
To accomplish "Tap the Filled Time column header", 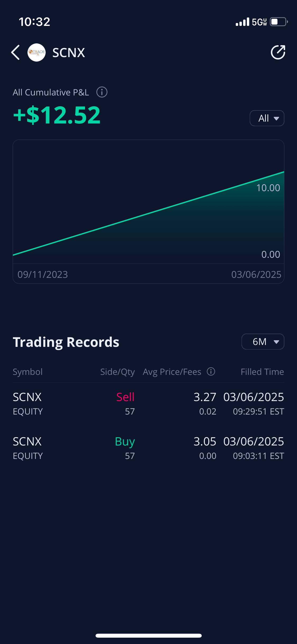I will pos(262,372).
